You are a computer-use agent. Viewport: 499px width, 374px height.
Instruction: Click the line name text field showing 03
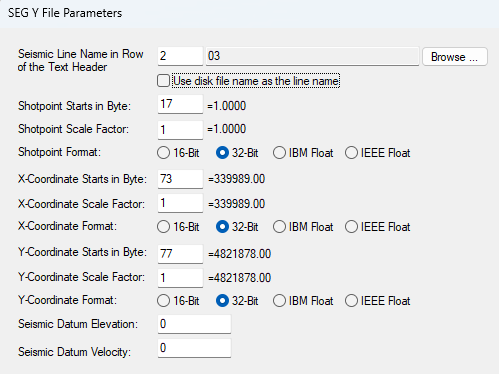pyautogui.click(x=312, y=56)
